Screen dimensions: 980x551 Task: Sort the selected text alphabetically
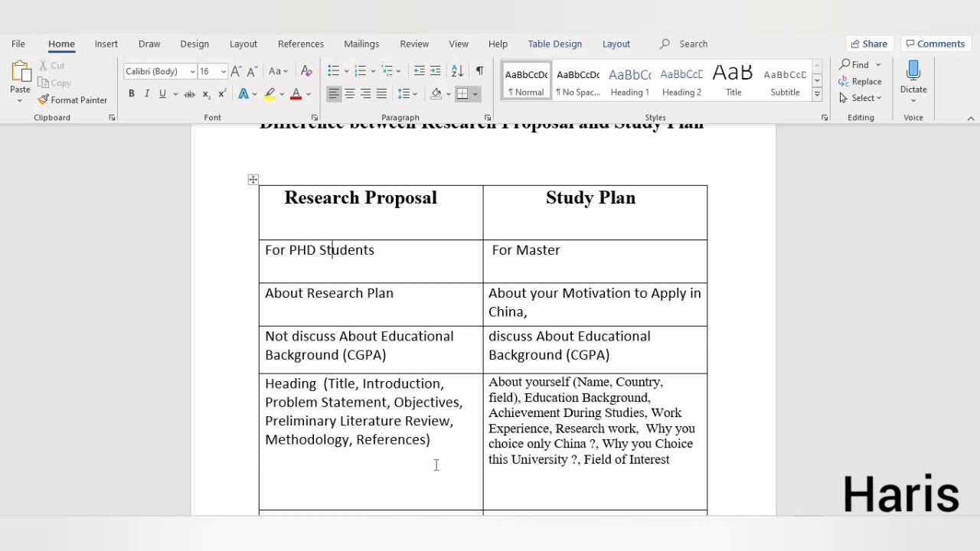tap(457, 71)
